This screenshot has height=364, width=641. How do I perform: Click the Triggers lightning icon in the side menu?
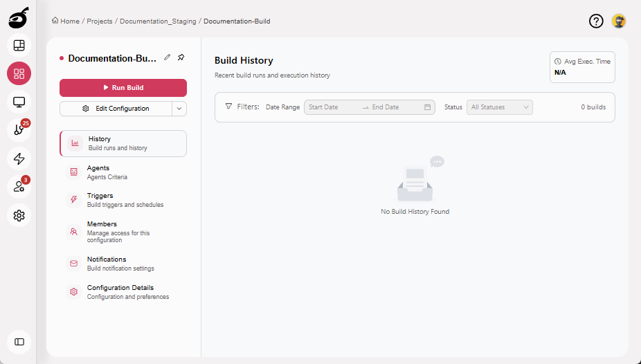coord(73,200)
